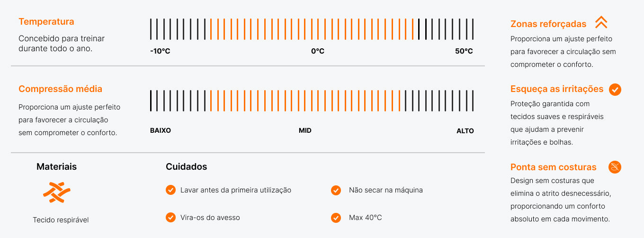644x238 pixels.
Task: Click the 50°C label on temperature scale
Action: [464, 51]
